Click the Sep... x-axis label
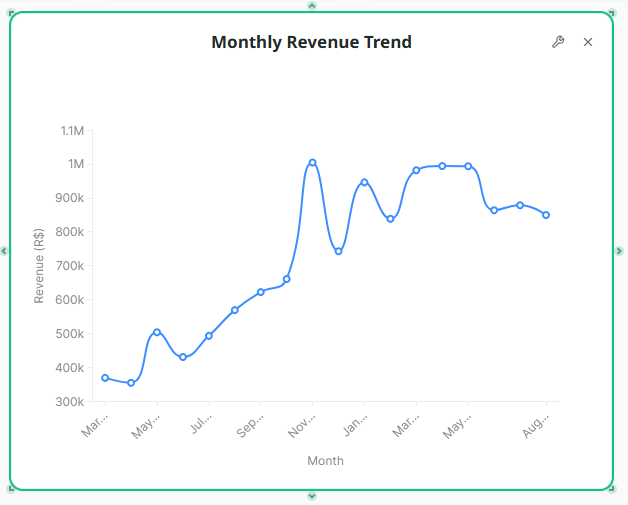This screenshot has height=505, width=628. pyautogui.click(x=251, y=426)
